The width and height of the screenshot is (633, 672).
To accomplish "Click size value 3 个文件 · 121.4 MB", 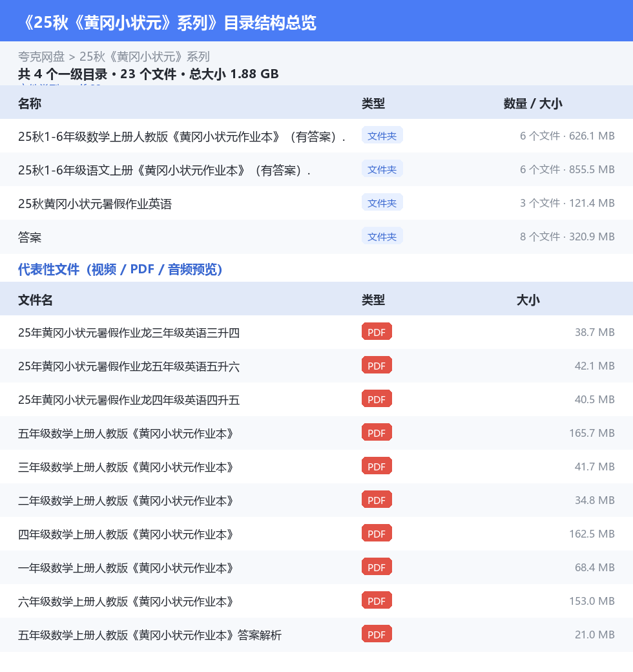I will pyautogui.click(x=567, y=203).
